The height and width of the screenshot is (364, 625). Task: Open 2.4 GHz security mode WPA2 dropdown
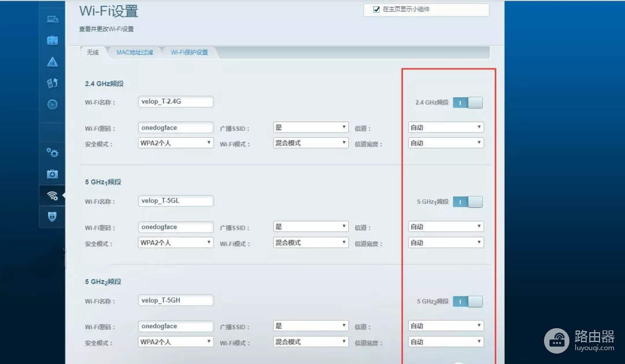pyautogui.click(x=176, y=143)
